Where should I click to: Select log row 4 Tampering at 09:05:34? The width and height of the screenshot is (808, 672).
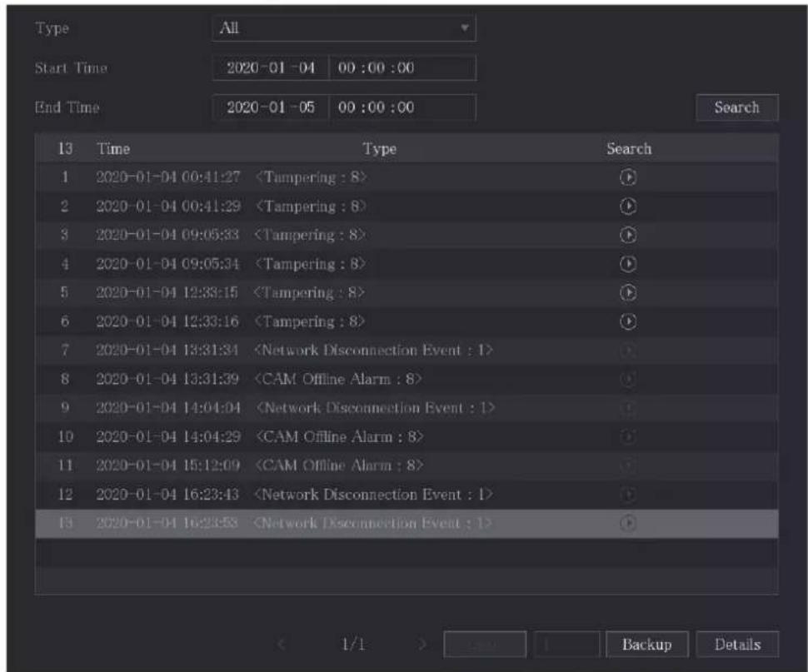coord(406,264)
